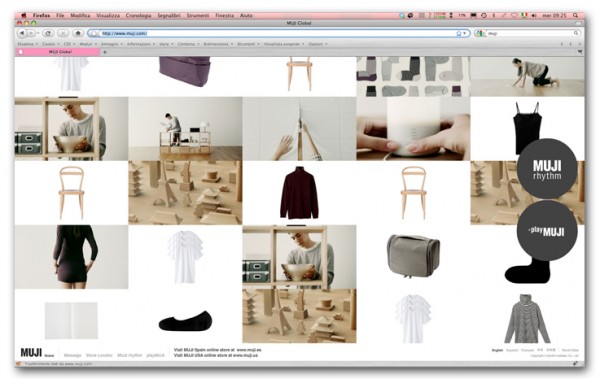Click the woman in dark dress image
The height and width of the screenshot is (379, 600).
72,257
